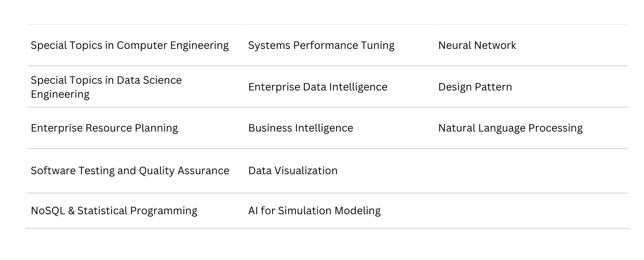Screen dimensions: 644x260
Task: Open Special Topics in Data Science Engineering
Action: (106, 87)
